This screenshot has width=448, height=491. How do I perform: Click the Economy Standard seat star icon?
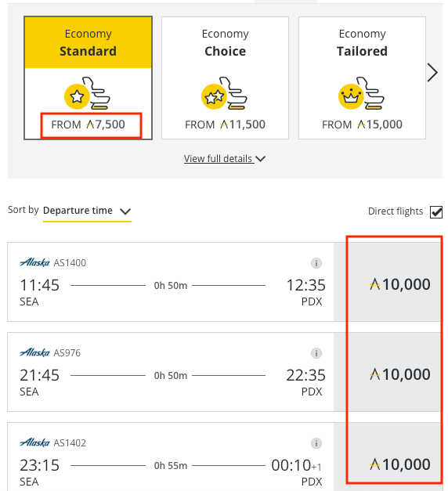87,93
